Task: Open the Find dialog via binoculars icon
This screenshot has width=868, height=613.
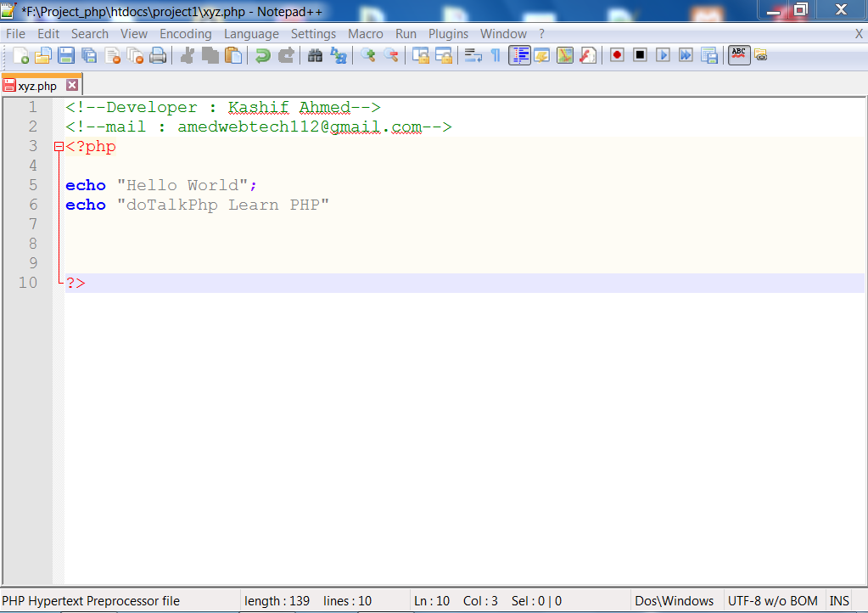Action: point(314,54)
